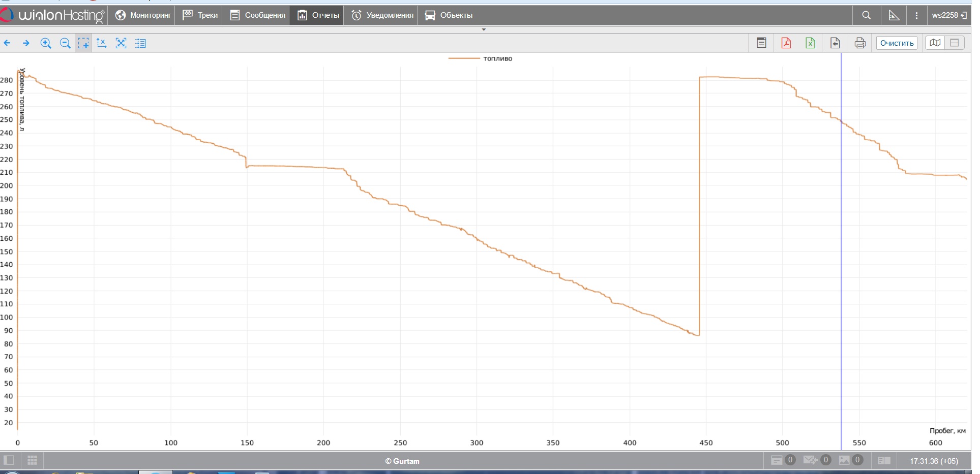The height and width of the screenshot is (474, 980).
Task: Reset chart zoom to fit all
Action: tap(121, 43)
